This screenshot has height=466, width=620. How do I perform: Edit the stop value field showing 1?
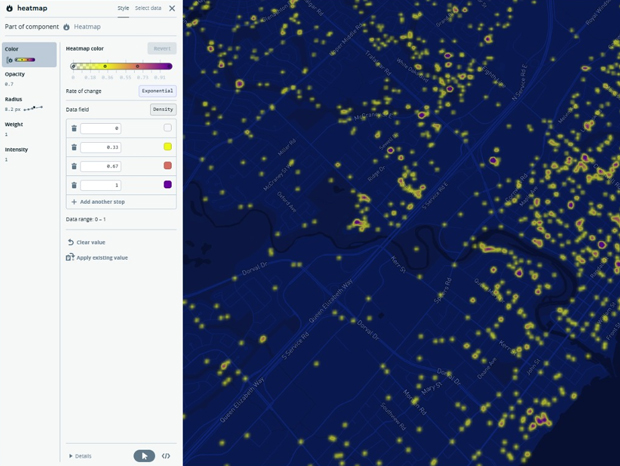[x=101, y=185]
